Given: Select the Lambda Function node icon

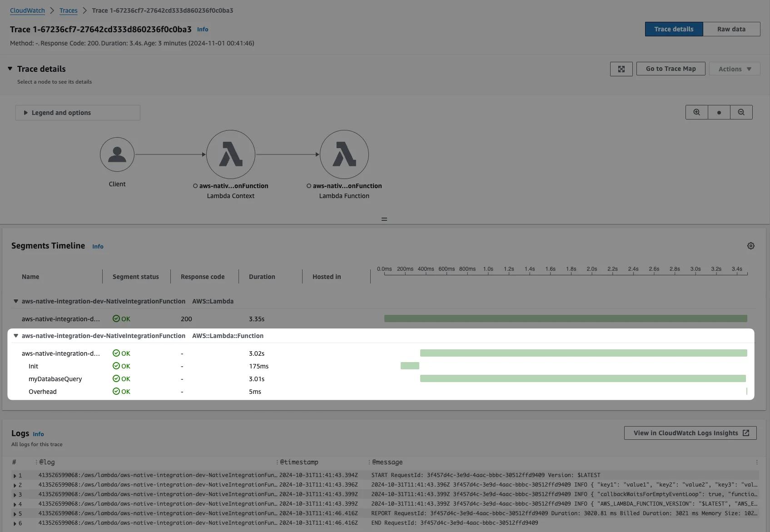Looking at the screenshot, I should point(344,154).
